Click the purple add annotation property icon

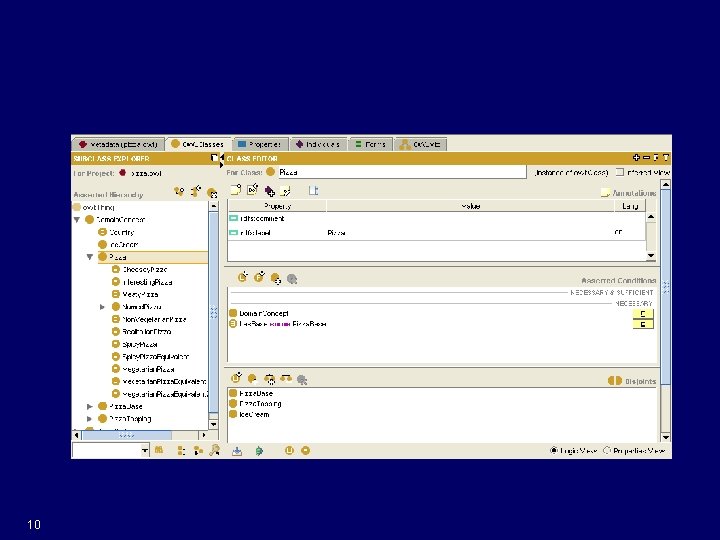pos(270,191)
